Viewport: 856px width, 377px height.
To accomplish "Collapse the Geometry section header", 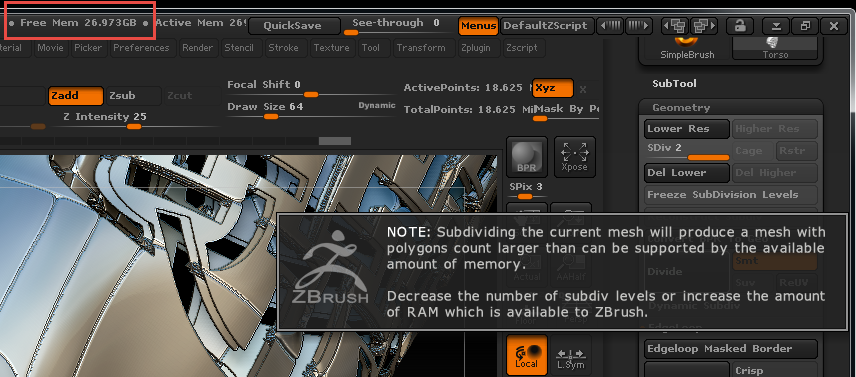I will tap(730, 107).
